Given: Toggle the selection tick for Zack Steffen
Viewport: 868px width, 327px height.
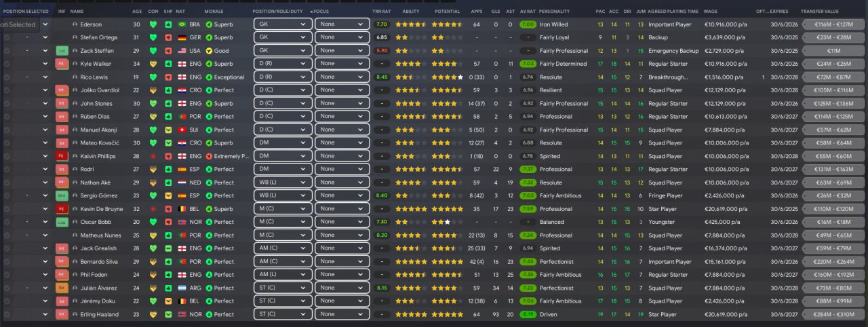Looking at the screenshot, I should pyautogui.click(x=7, y=51).
